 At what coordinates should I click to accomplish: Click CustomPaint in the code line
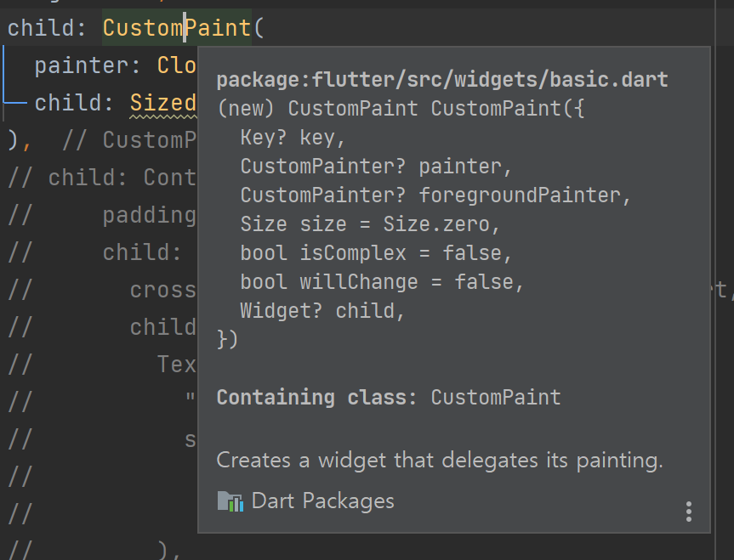177,28
